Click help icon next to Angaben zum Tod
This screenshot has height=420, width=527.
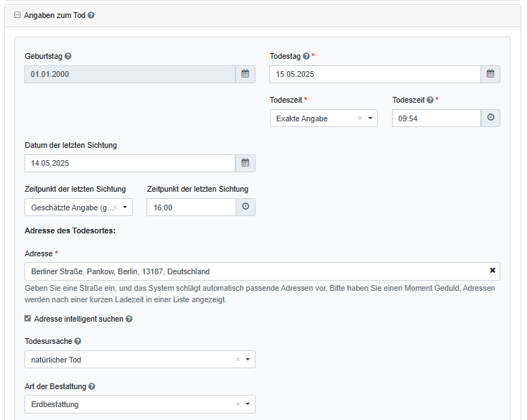[91, 15]
